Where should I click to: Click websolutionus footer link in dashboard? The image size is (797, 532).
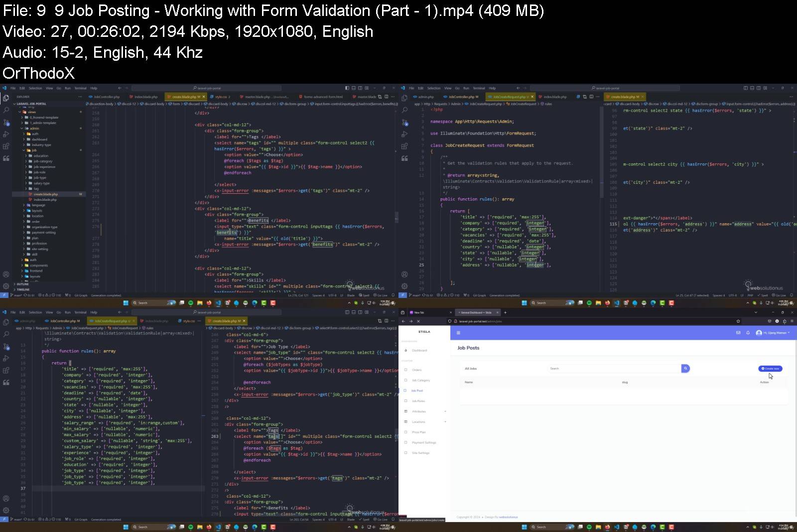(x=509, y=517)
